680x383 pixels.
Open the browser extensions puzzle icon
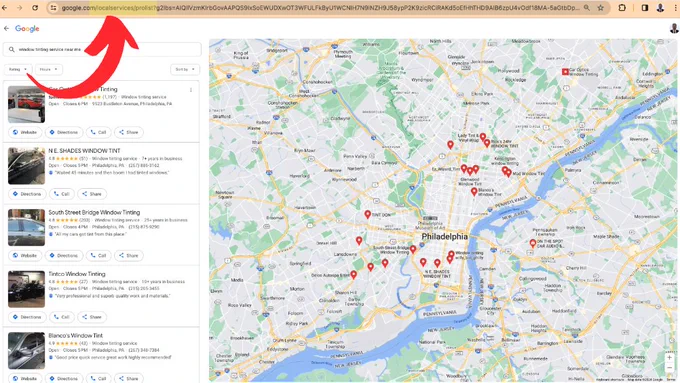pyautogui.click(x=622, y=8)
